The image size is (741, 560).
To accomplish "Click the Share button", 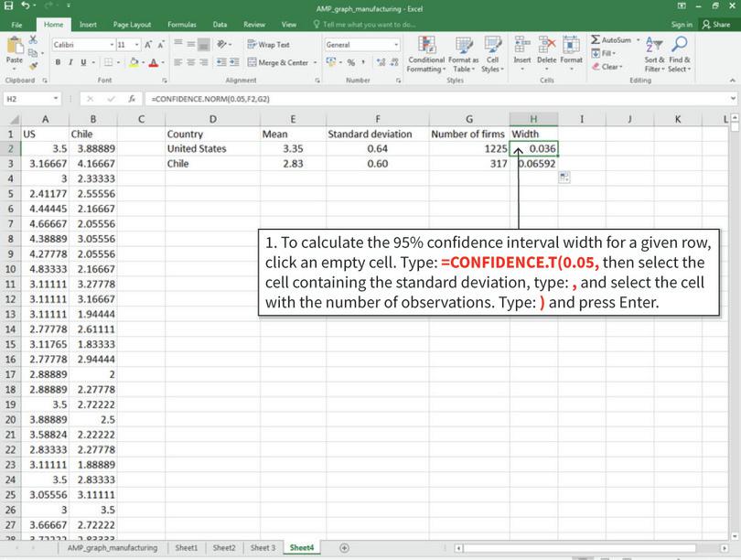I will [716, 25].
